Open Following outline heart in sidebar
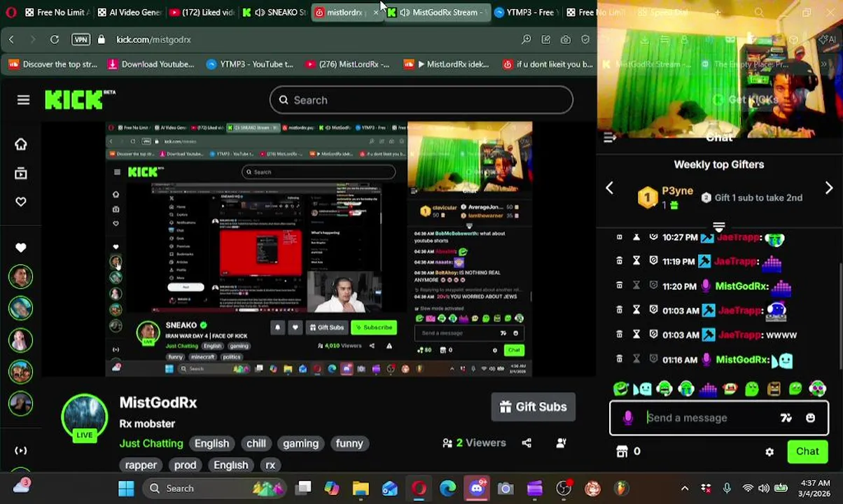This screenshot has width=843, height=504. 21,202
